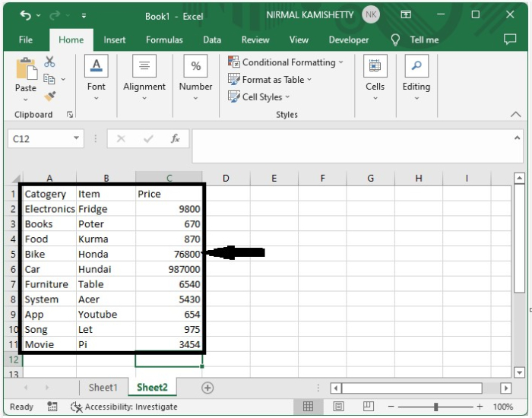Open the Formulas tab

point(164,40)
